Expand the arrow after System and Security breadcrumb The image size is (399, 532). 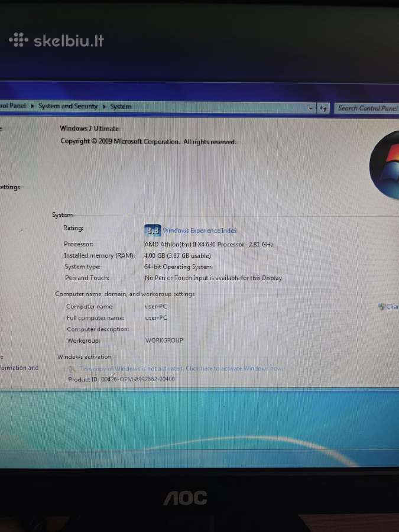(104, 106)
